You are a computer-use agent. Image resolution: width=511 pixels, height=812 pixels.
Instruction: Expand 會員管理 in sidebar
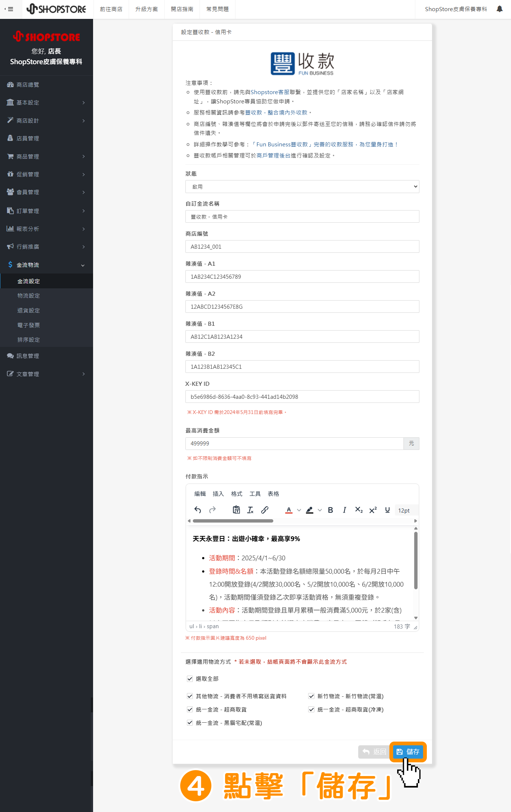pyautogui.click(x=46, y=192)
